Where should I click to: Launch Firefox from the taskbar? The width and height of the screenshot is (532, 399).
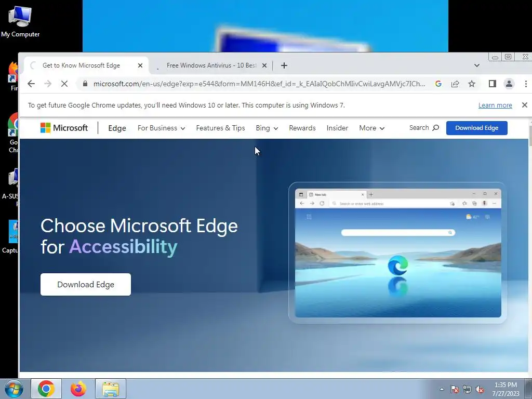click(x=78, y=389)
